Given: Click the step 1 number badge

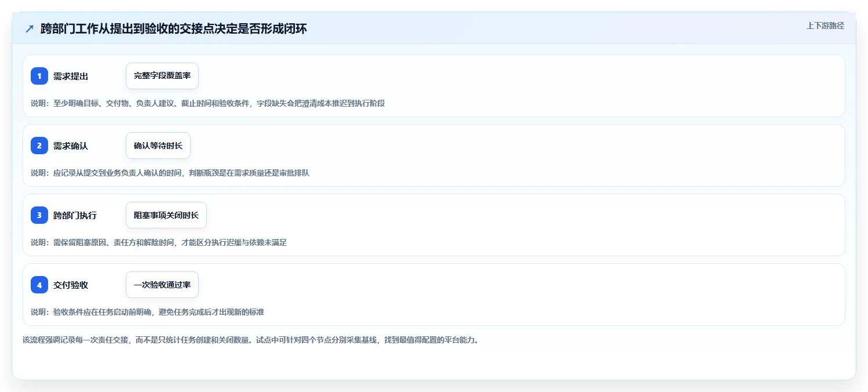Looking at the screenshot, I should coord(39,76).
